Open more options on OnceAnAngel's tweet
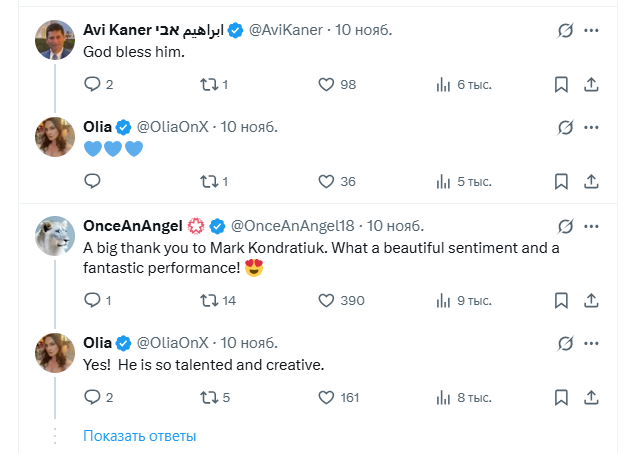 (x=593, y=224)
